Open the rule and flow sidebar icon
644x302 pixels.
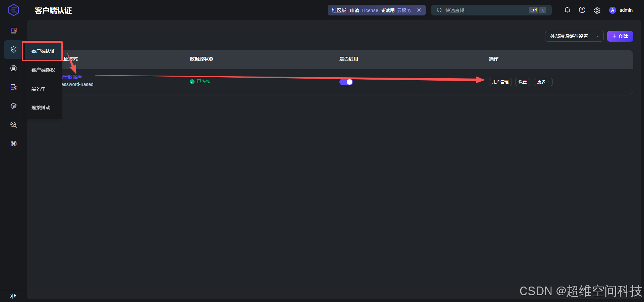pyautogui.click(x=13, y=87)
